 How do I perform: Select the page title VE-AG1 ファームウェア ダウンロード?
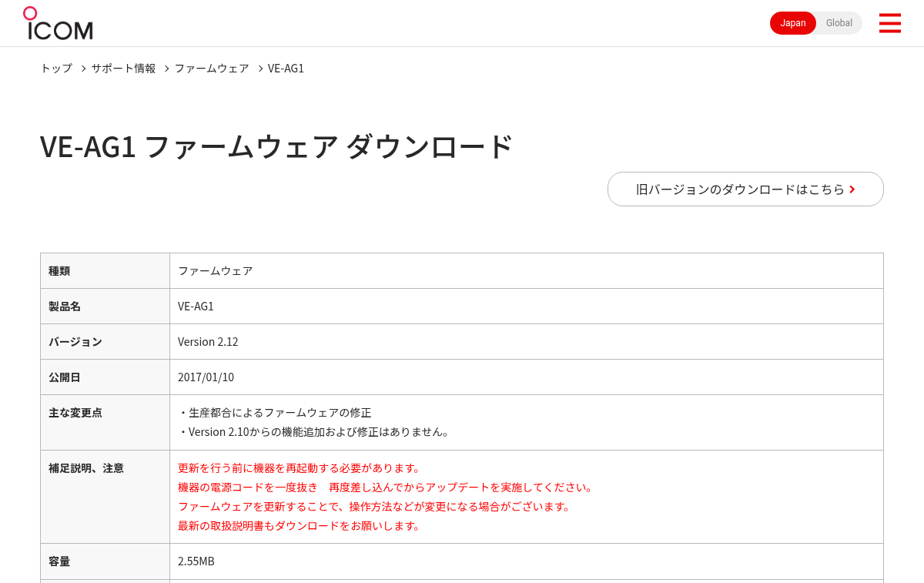point(276,146)
